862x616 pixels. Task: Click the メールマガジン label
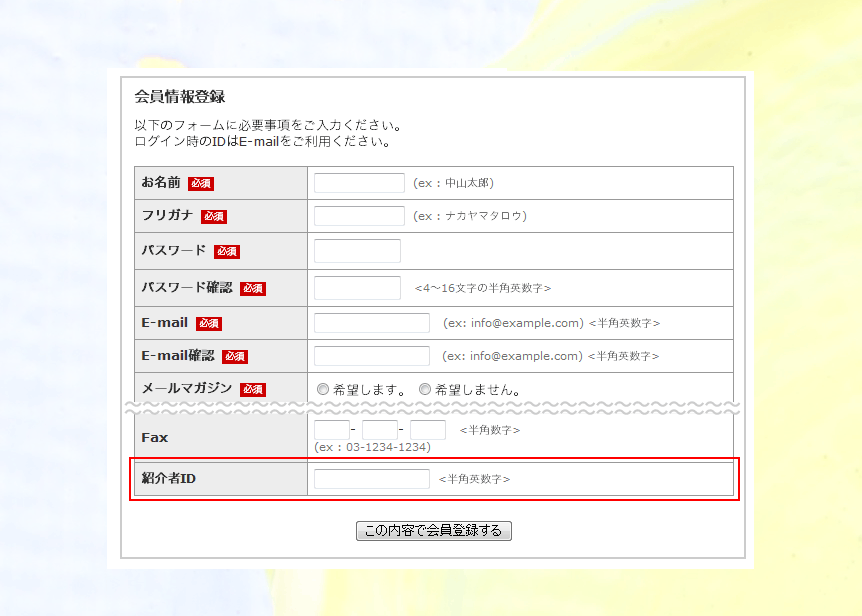coord(187,389)
